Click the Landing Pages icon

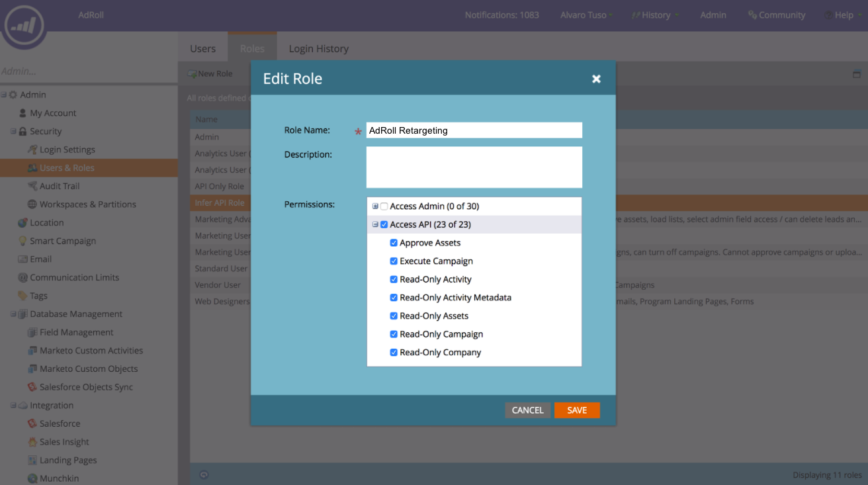[32, 460]
